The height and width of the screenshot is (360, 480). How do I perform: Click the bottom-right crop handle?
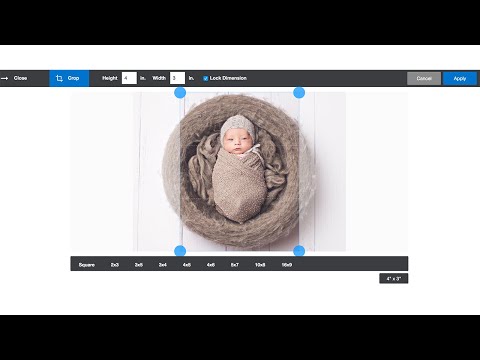click(x=299, y=251)
